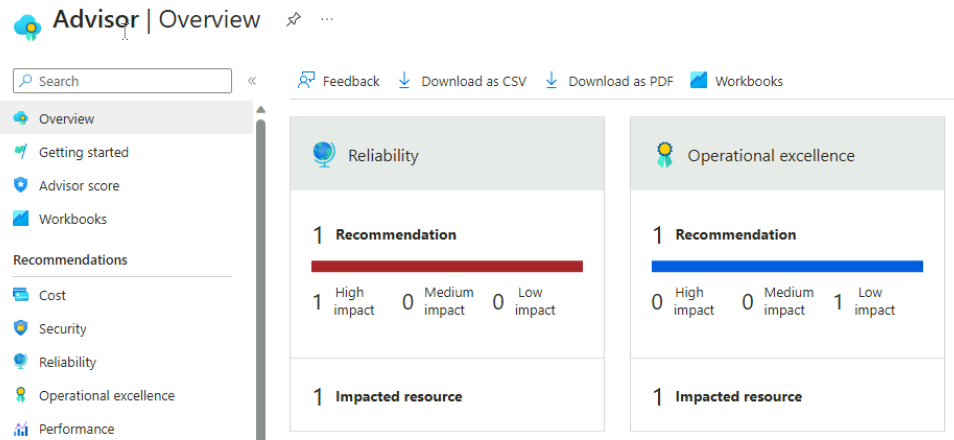Open the Operational excellence card header

tap(770, 156)
